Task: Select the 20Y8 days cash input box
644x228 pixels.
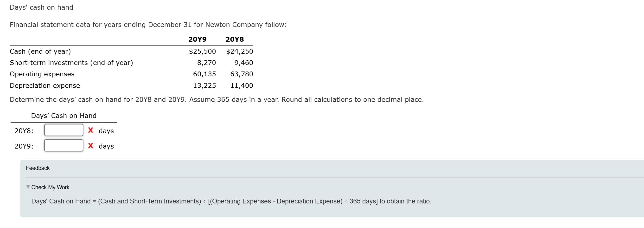Action: (64, 130)
